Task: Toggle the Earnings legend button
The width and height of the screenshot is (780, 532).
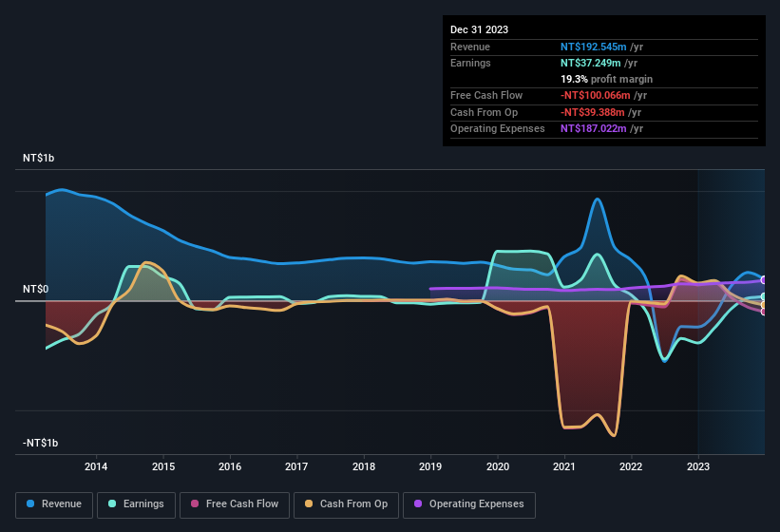Action: (136, 504)
